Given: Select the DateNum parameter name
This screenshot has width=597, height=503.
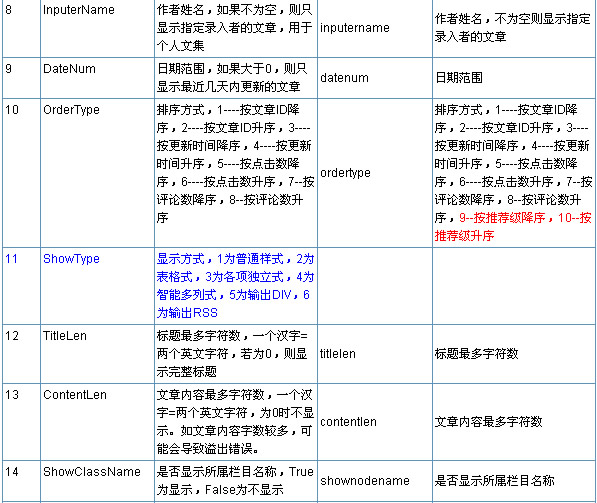Looking at the screenshot, I should 69,69.
